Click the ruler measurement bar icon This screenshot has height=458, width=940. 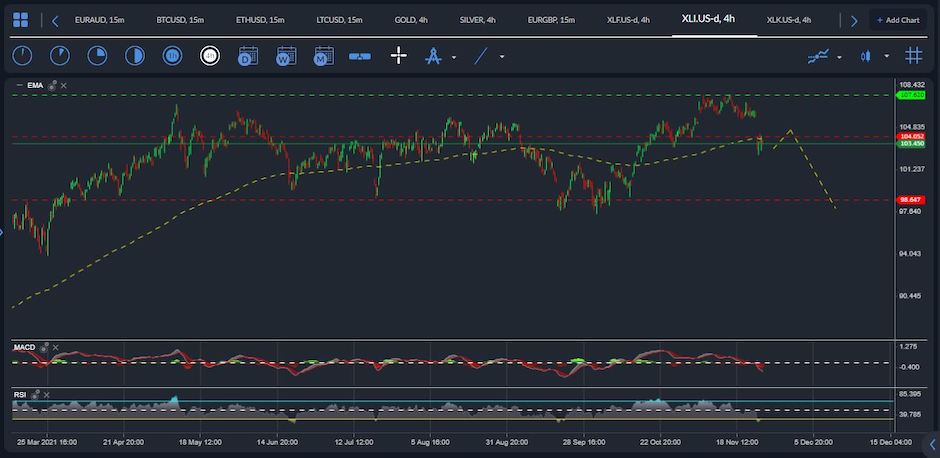[360, 56]
